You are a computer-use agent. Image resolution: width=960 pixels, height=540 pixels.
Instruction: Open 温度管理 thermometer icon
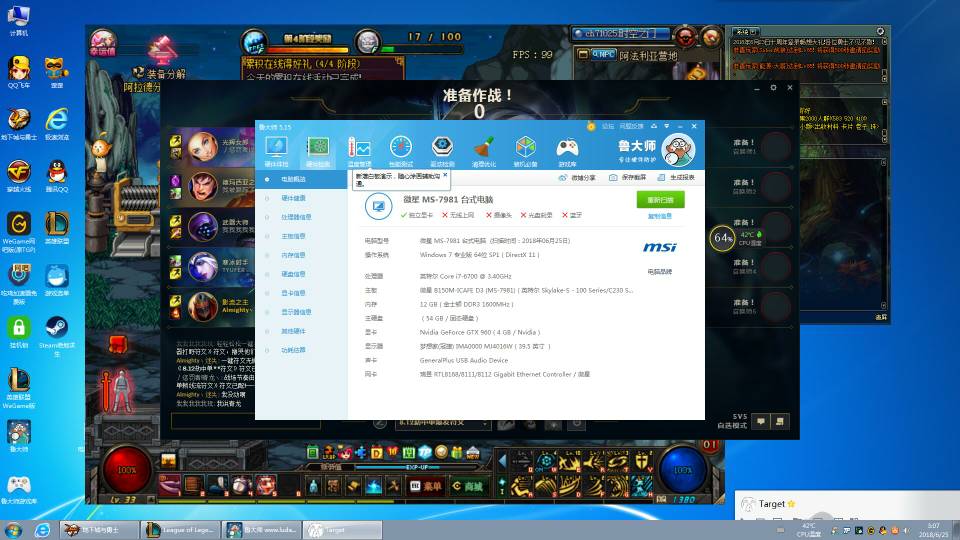click(359, 151)
